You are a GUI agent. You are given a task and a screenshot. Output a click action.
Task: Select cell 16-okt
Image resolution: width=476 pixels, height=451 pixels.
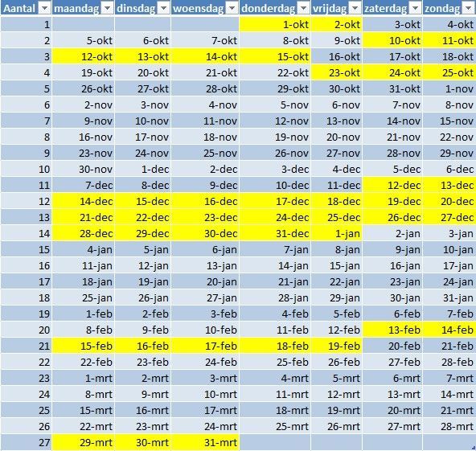[337, 56]
